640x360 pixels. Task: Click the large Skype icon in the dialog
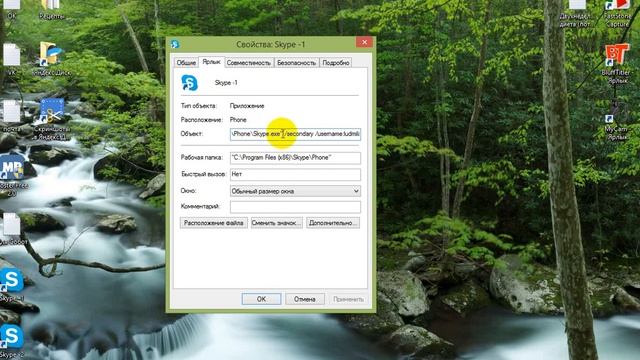pyautogui.click(x=189, y=83)
